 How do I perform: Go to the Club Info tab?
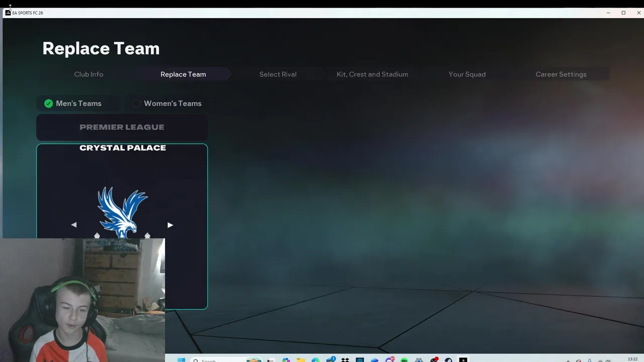point(89,74)
